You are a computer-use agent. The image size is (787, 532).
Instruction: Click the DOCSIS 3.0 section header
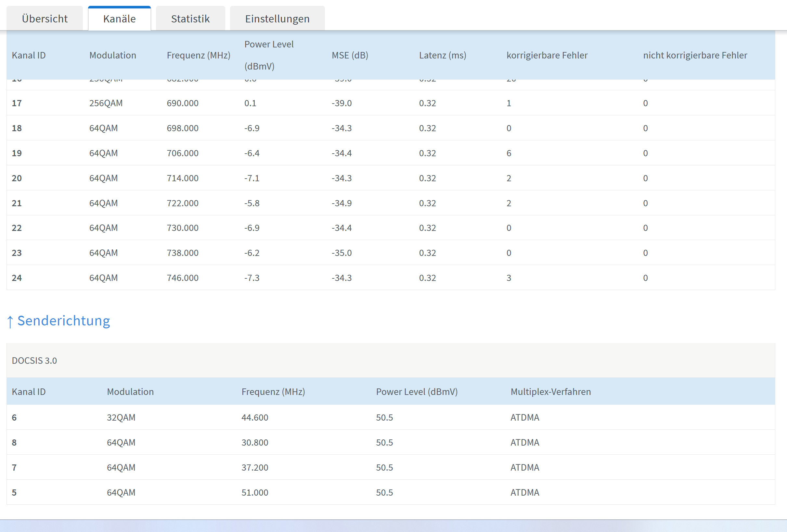[x=34, y=361]
